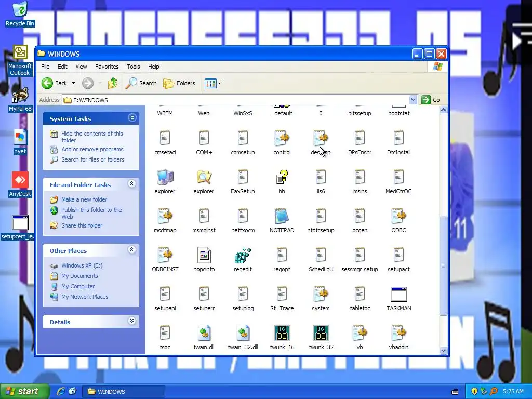Image resolution: width=532 pixels, height=399 pixels.
Task: Select the vbaddin file icon
Action: click(x=398, y=333)
